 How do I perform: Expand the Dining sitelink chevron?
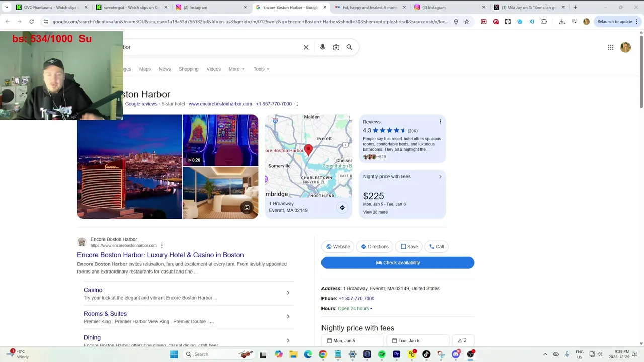point(288,340)
